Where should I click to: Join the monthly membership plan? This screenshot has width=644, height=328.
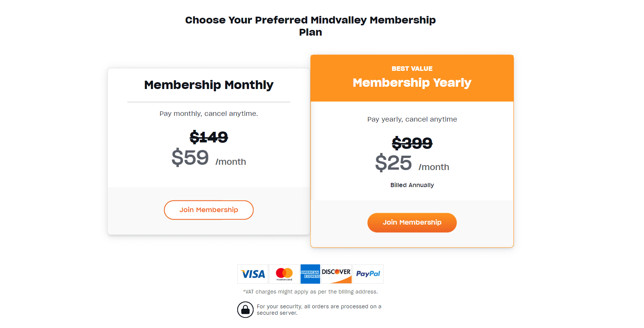tap(208, 210)
